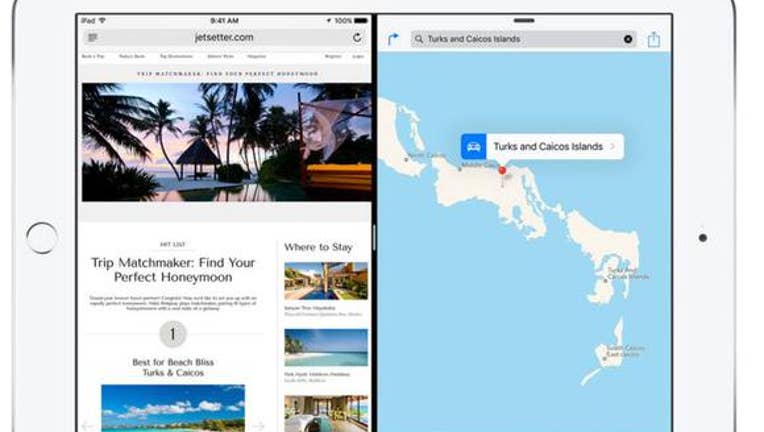Open first Where to Stay hotel thumbnail
The image size is (764, 432).
[326, 281]
